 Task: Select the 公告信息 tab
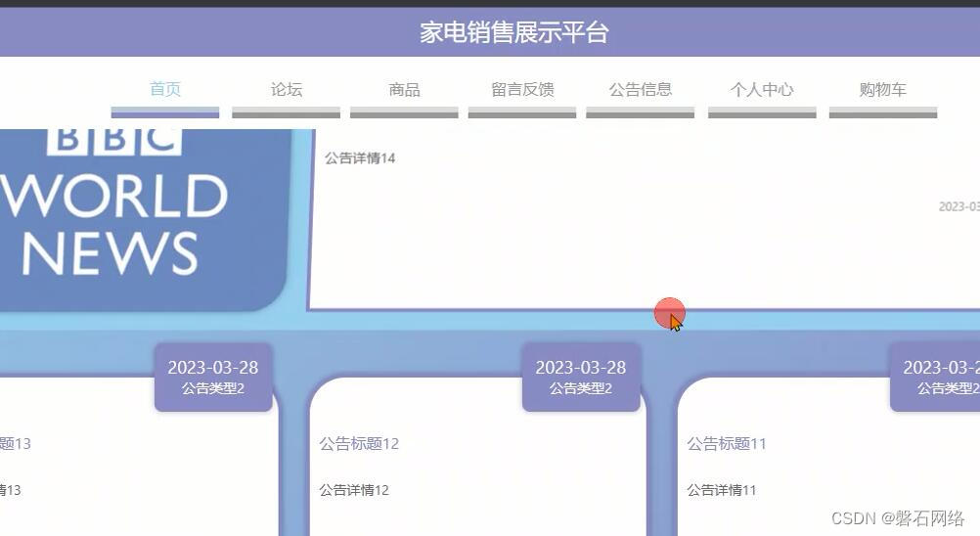(x=640, y=89)
